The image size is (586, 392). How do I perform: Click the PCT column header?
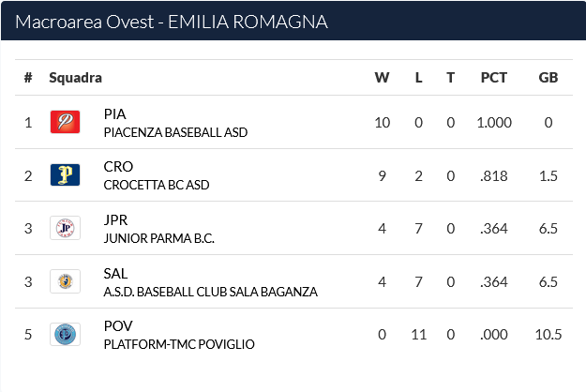pyautogui.click(x=494, y=78)
